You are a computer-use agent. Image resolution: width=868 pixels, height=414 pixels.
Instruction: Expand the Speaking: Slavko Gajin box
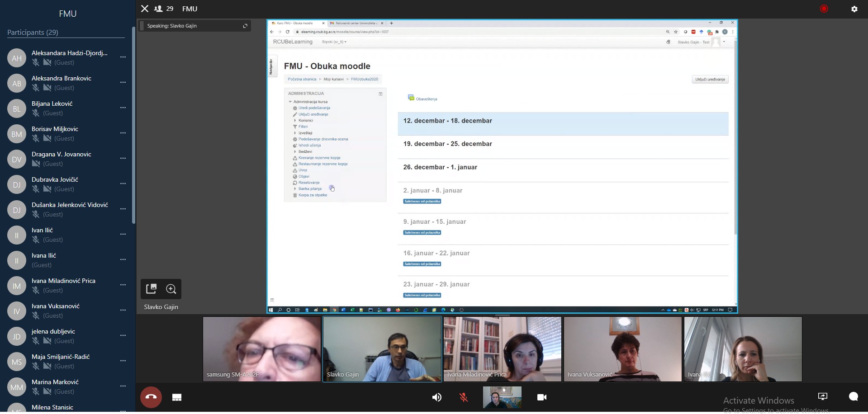click(x=245, y=26)
